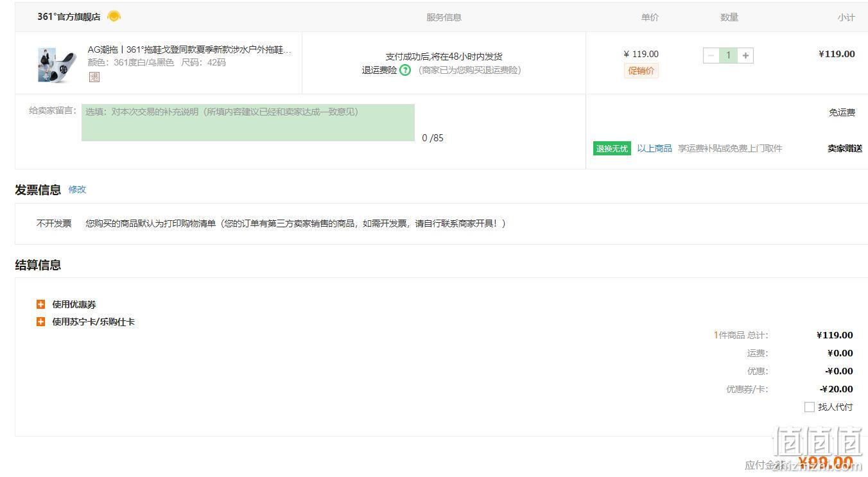Open the AG潮拖 product title link
Viewport: 868px width, 477px height.
click(x=189, y=49)
